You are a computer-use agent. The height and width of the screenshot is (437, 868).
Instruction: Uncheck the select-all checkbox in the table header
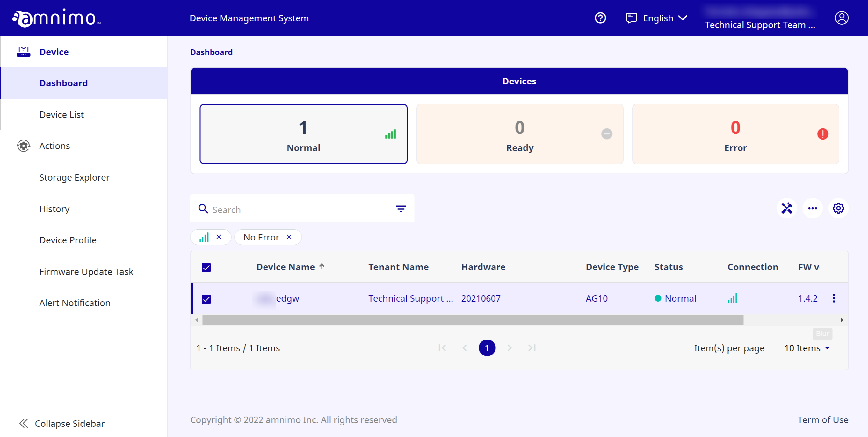(206, 267)
